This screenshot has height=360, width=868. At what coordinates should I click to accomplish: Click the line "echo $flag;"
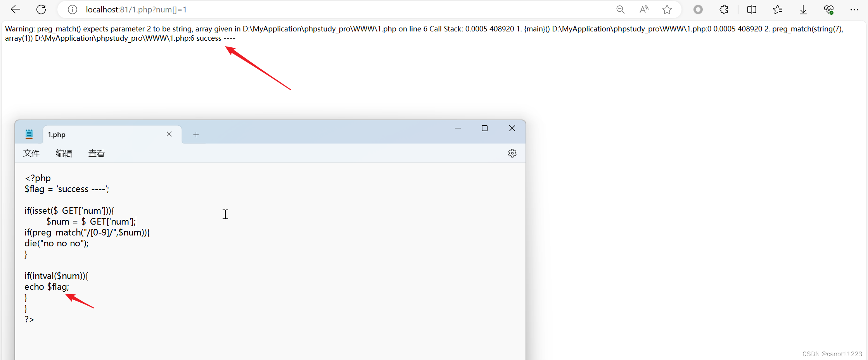click(x=47, y=287)
